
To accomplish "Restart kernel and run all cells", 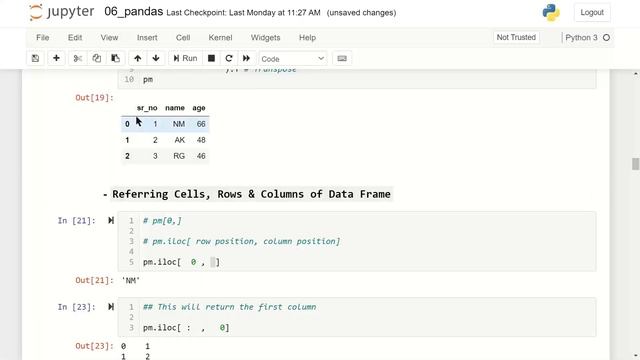I will click(x=246, y=58).
